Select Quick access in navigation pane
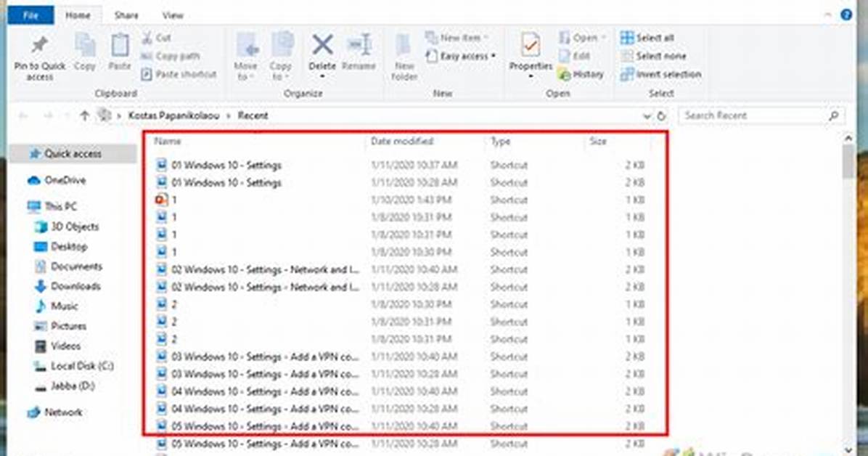Viewport: 868px width, 456px height. pyautogui.click(x=73, y=153)
